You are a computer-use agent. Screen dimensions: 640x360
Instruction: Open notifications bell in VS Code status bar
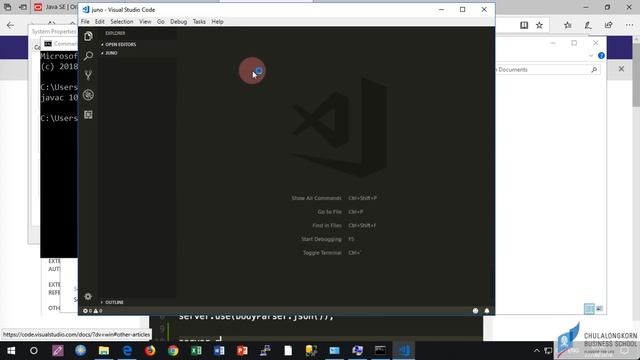pos(487,311)
